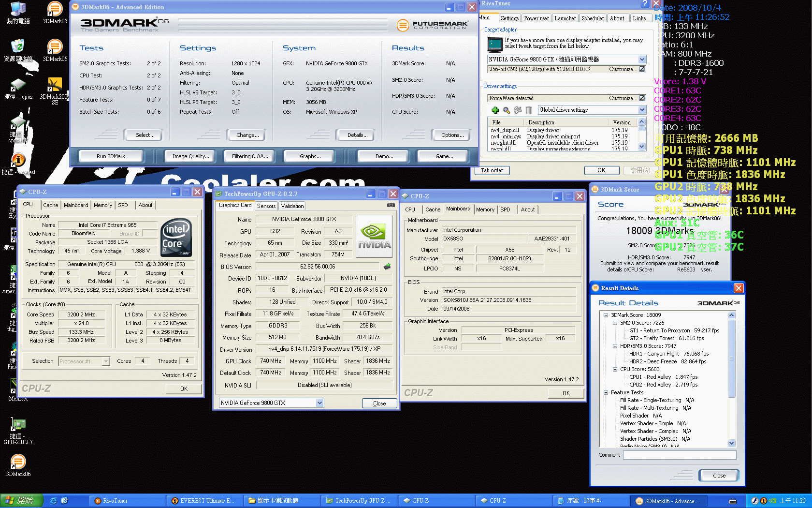Image resolution: width=812 pixels, height=508 pixels.
Task: Click the Run 3DMark button
Action: pos(111,156)
